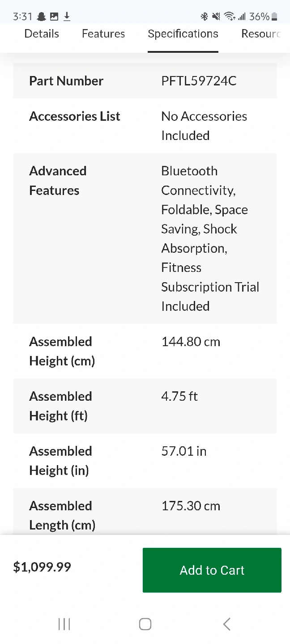This screenshot has height=644, width=290.
Task: Open the partially visible Resources tab
Action: (x=261, y=34)
